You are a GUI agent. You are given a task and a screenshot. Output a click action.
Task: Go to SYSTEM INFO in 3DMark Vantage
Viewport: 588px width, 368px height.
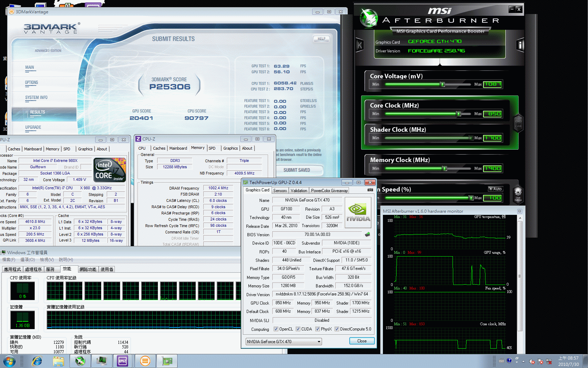[x=36, y=97]
